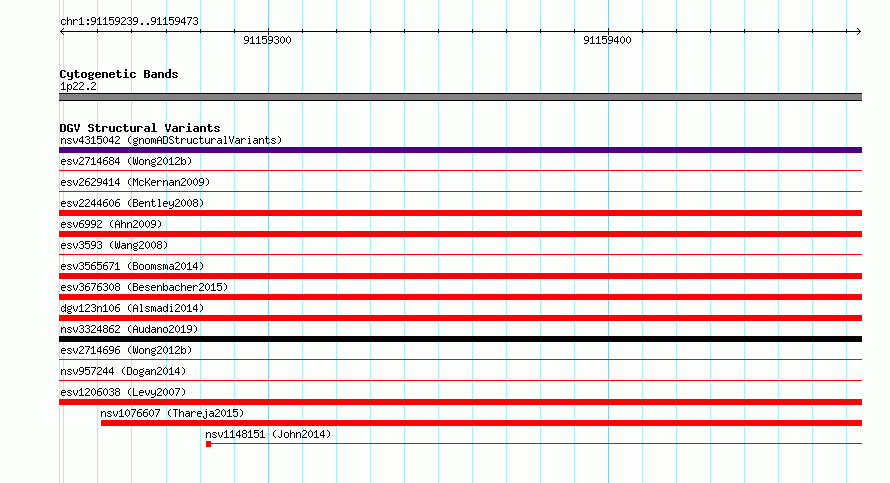Screen dimensions: 890x483
Task: Open nsv3324862 (Audano2019) variant label
Action: pyautogui.click(x=129, y=329)
